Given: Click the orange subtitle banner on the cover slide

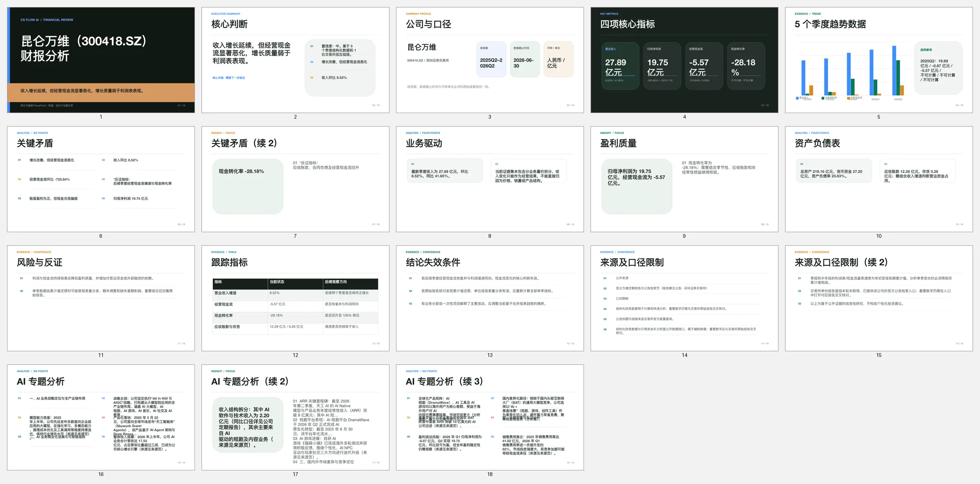Looking at the screenshot, I should pyautogui.click(x=101, y=93).
